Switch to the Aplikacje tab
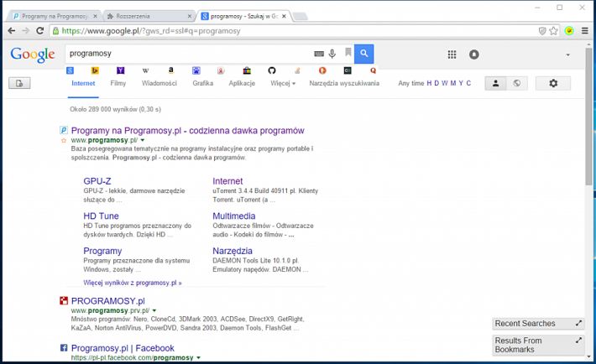596x364 pixels. (x=242, y=83)
